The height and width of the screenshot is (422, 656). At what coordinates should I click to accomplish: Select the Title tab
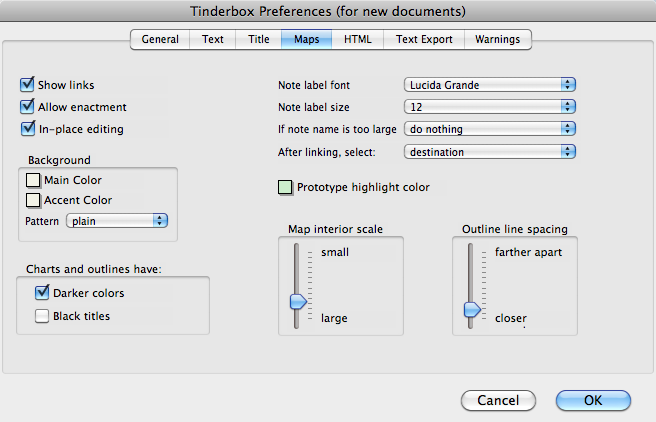(x=259, y=39)
